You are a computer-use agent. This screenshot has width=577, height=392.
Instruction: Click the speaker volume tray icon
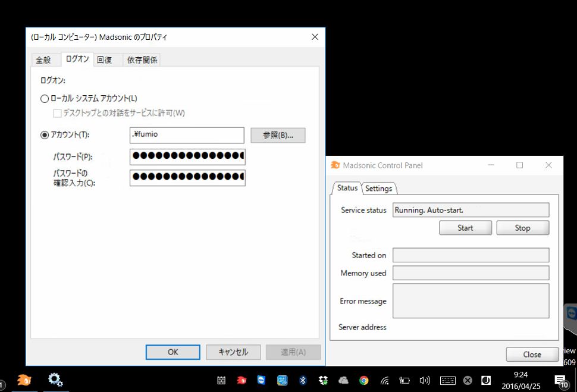coord(425,381)
